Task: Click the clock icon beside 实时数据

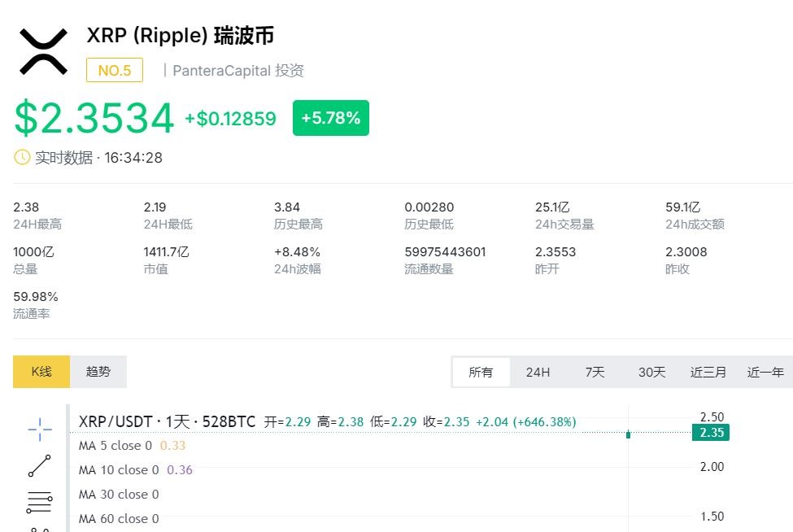Action: pyautogui.click(x=22, y=157)
